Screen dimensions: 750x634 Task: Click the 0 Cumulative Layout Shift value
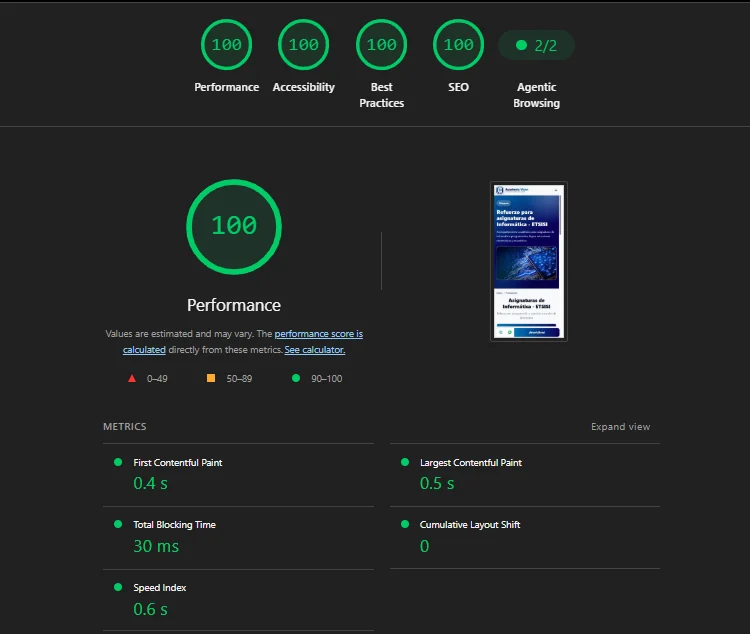coord(424,546)
